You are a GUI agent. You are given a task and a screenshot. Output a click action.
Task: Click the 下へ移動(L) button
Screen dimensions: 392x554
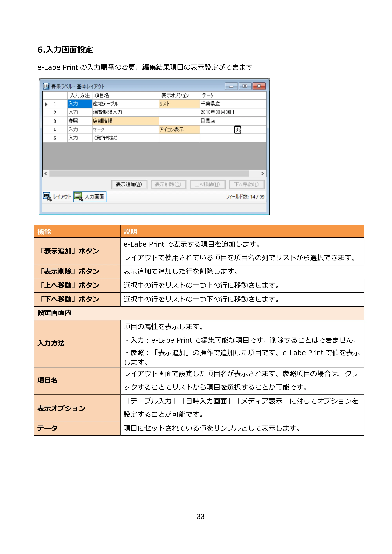point(246,185)
